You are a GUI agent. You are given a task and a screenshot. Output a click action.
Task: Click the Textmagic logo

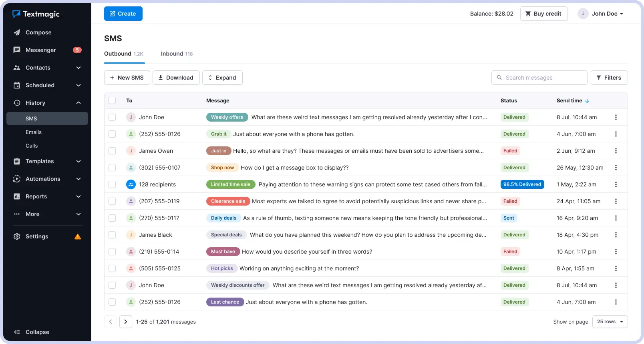pyautogui.click(x=36, y=14)
